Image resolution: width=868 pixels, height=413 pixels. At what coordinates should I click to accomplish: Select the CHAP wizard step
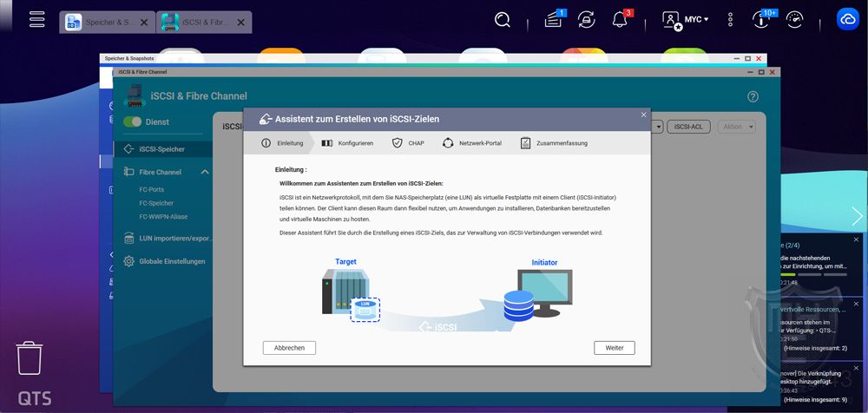409,143
